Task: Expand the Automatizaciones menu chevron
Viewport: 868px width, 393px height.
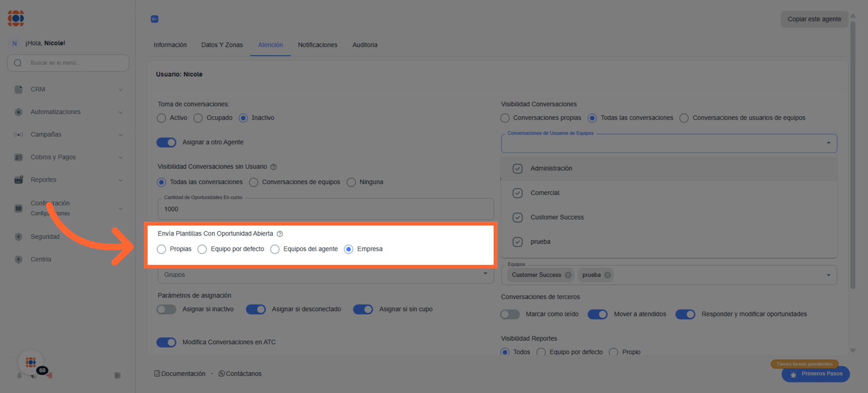Action: [121, 112]
